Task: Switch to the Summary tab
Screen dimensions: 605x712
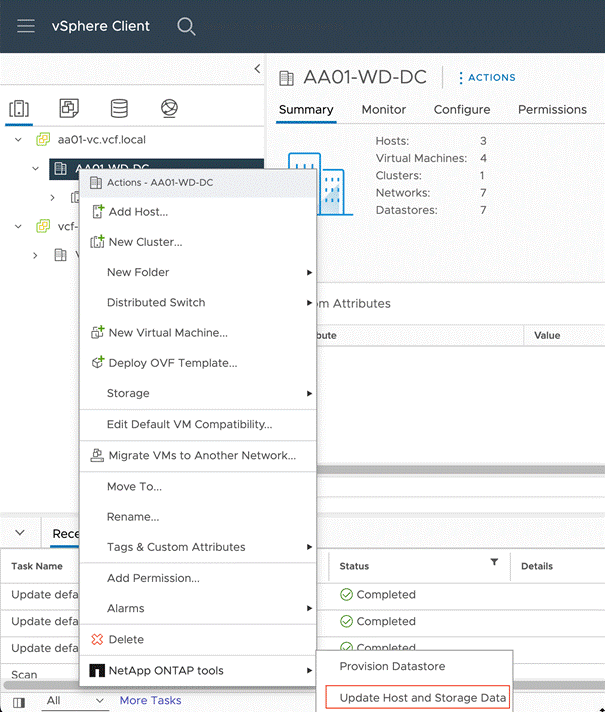Action: coord(306,109)
